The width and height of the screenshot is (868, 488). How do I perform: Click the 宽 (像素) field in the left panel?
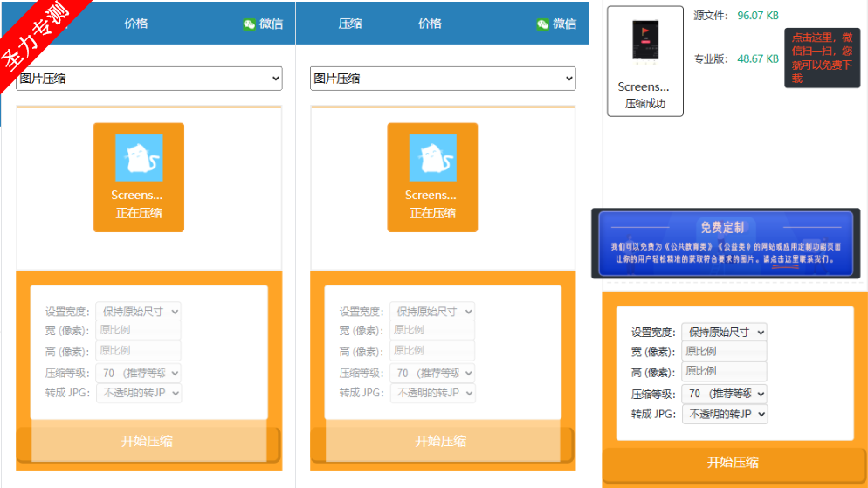[x=138, y=330]
